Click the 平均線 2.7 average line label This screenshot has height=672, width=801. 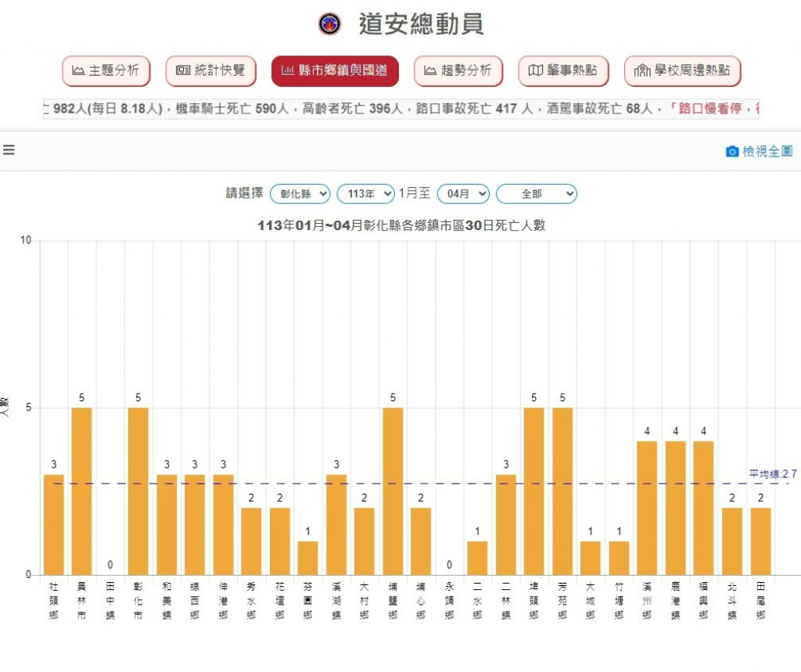(x=772, y=474)
